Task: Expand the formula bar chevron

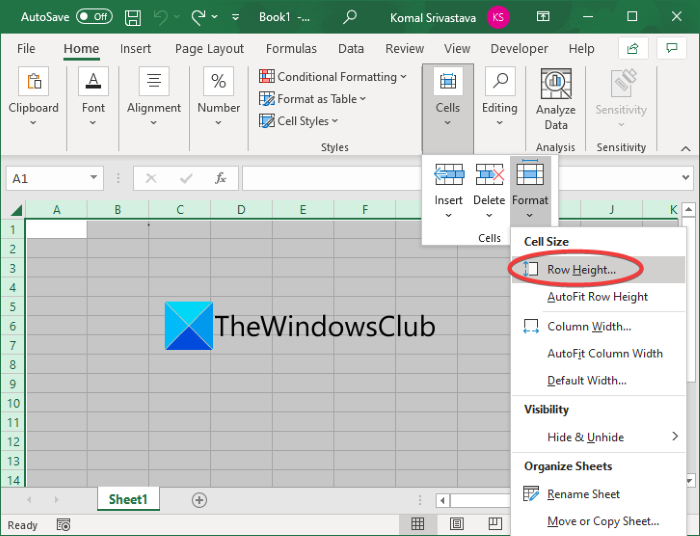Action: pyautogui.click(x=686, y=178)
